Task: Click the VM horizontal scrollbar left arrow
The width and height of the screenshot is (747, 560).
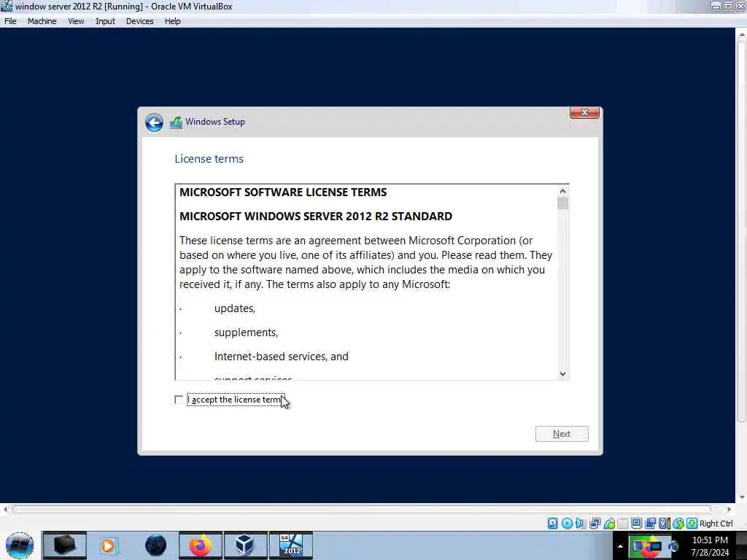Action: click(5, 510)
